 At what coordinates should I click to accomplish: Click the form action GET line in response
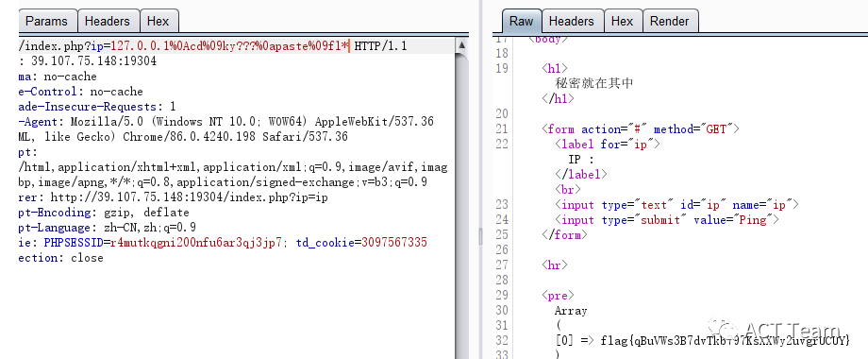641,129
